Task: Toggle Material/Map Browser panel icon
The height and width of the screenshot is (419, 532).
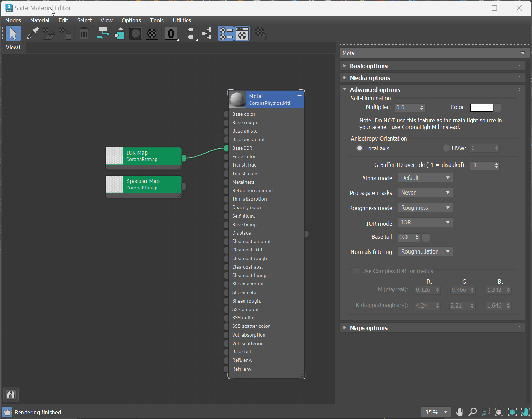Action: pyautogui.click(x=226, y=34)
